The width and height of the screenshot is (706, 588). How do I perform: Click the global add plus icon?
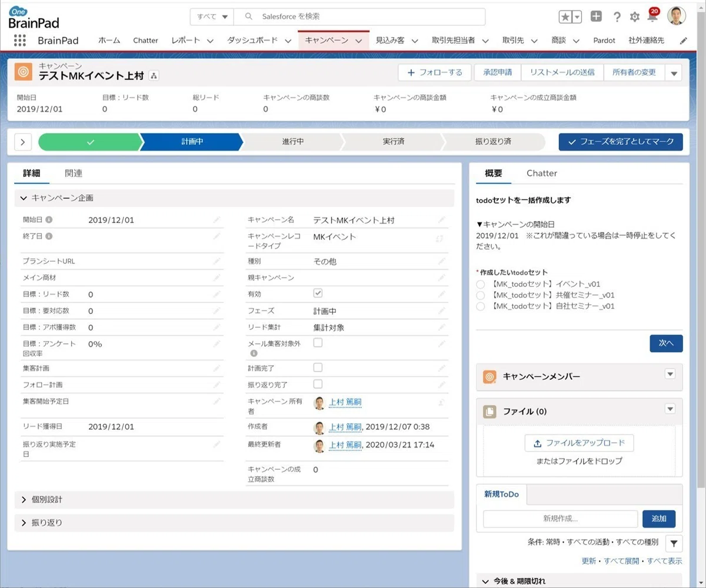point(596,16)
